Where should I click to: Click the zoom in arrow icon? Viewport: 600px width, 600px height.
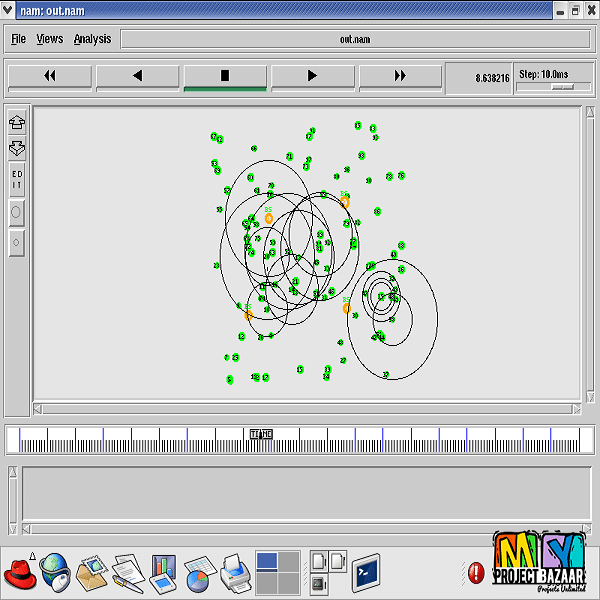click(17, 122)
